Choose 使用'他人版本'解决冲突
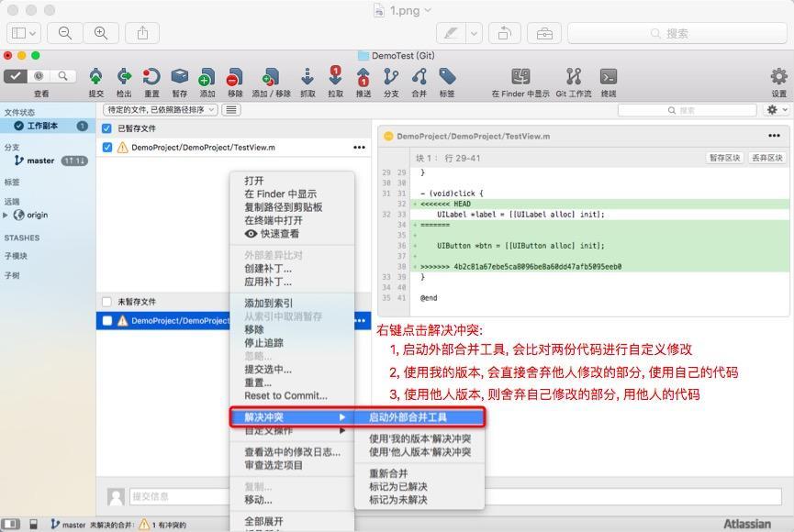The width and height of the screenshot is (794, 532). 419,452
